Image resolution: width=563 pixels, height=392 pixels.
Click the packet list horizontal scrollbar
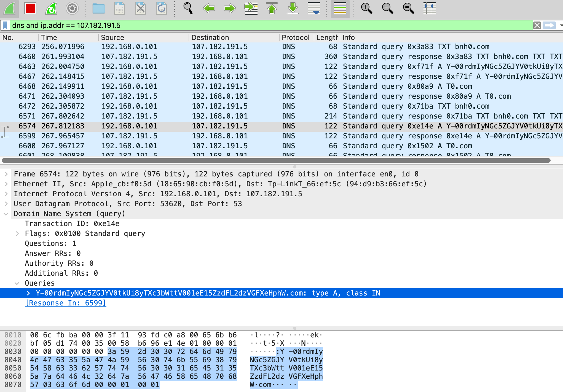pyautogui.click(x=276, y=160)
